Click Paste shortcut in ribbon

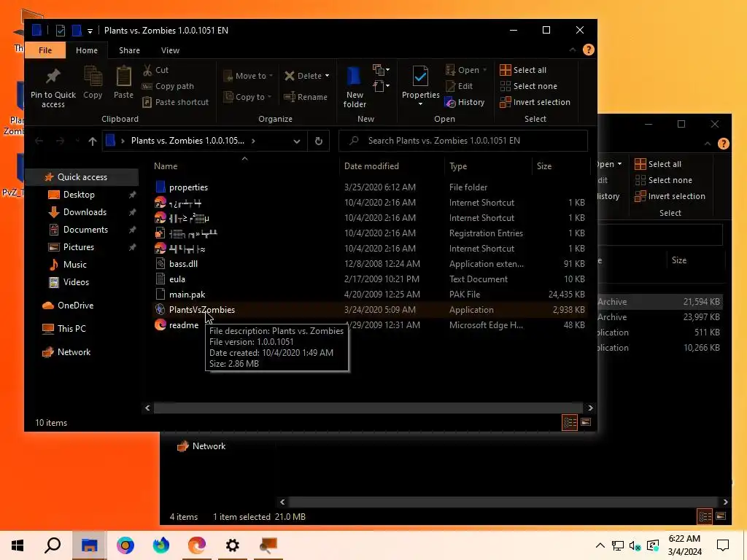click(x=175, y=102)
